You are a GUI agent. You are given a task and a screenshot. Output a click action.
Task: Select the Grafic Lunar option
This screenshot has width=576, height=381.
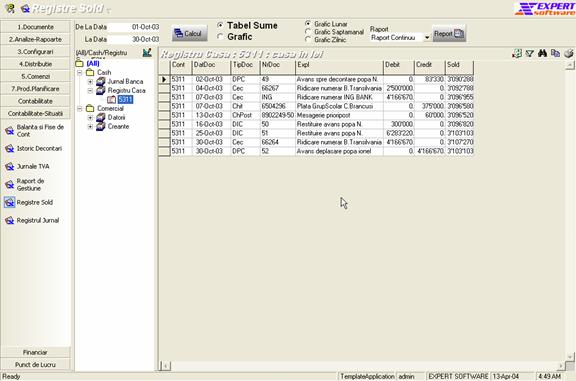click(x=308, y=24)
